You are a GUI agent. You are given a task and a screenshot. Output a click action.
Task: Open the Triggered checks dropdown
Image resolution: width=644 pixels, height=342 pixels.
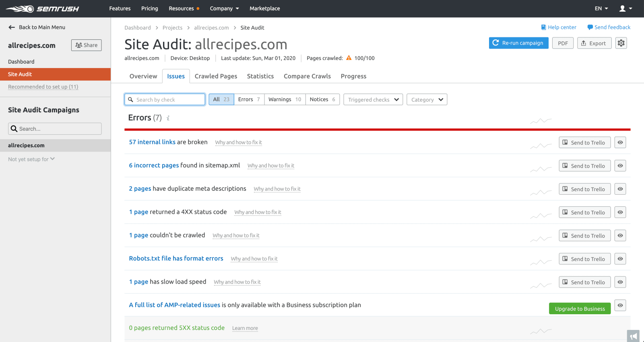pos(373,99)
